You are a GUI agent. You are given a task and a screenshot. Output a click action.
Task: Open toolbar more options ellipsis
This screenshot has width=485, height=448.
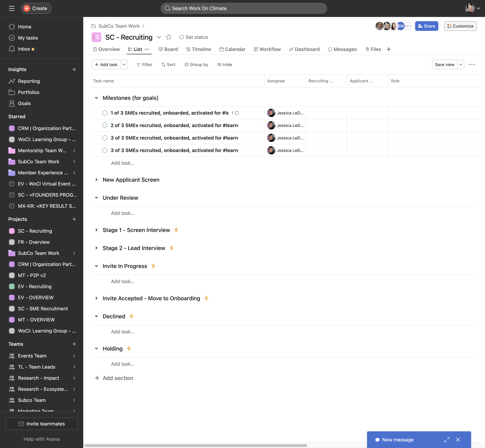472,64
